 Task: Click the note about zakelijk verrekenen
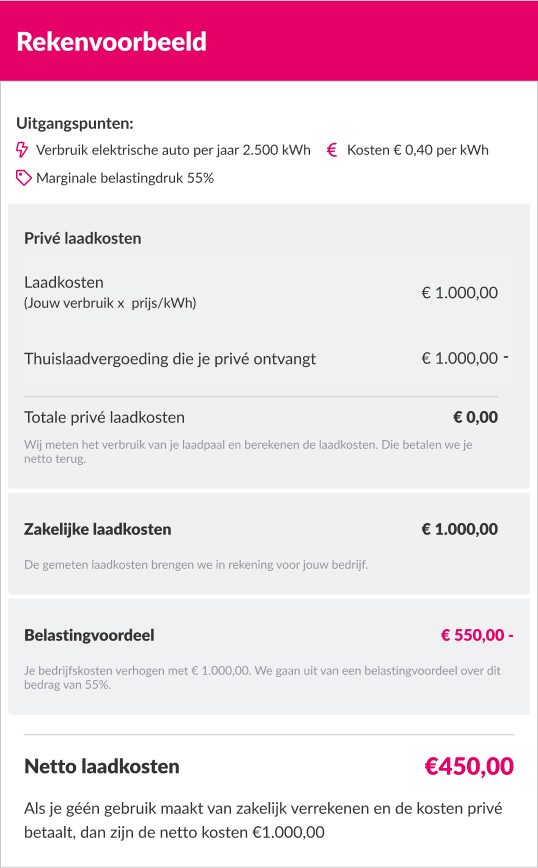point(263,820)
